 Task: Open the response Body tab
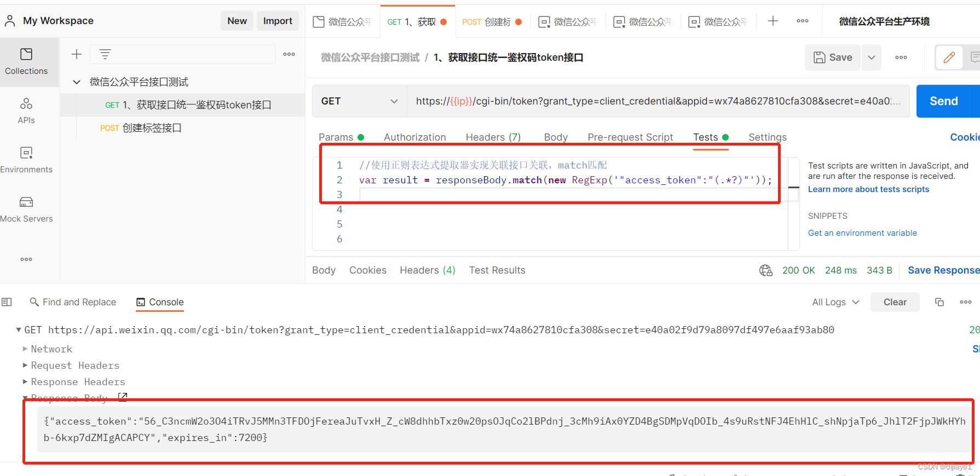click(324, 270)
